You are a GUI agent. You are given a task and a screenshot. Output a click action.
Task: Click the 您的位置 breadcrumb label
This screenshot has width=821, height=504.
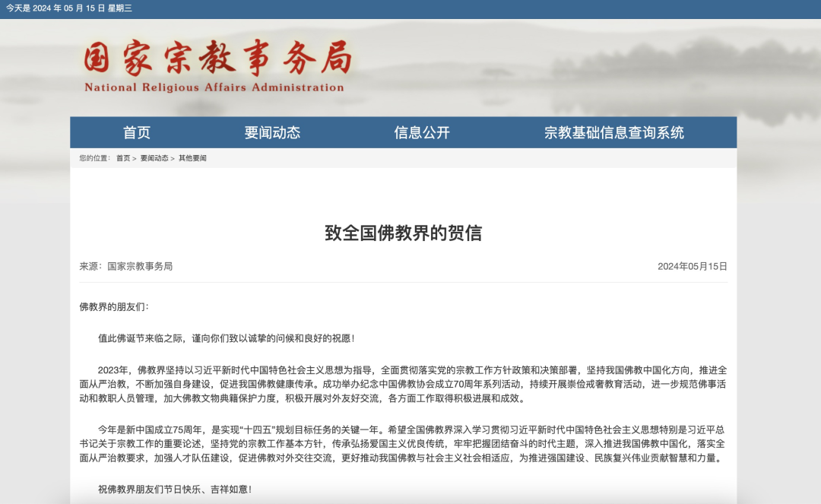pos(94,158)
